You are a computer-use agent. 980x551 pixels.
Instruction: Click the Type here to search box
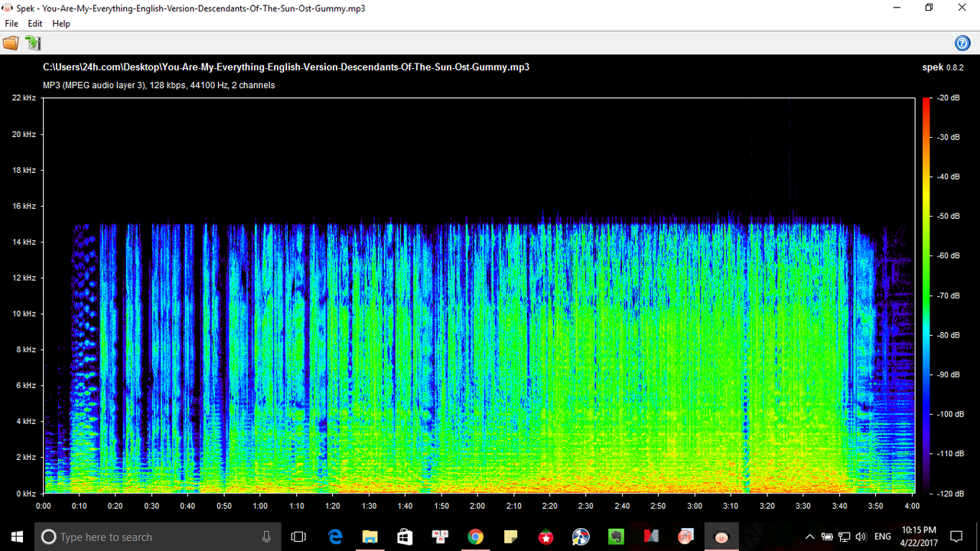coord(158,537)
